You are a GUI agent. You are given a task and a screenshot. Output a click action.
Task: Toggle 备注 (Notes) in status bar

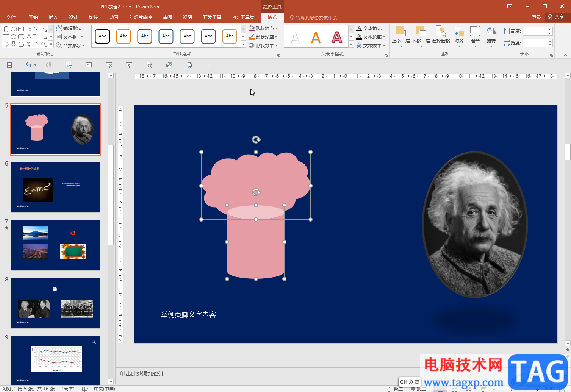tap(395, 389)
